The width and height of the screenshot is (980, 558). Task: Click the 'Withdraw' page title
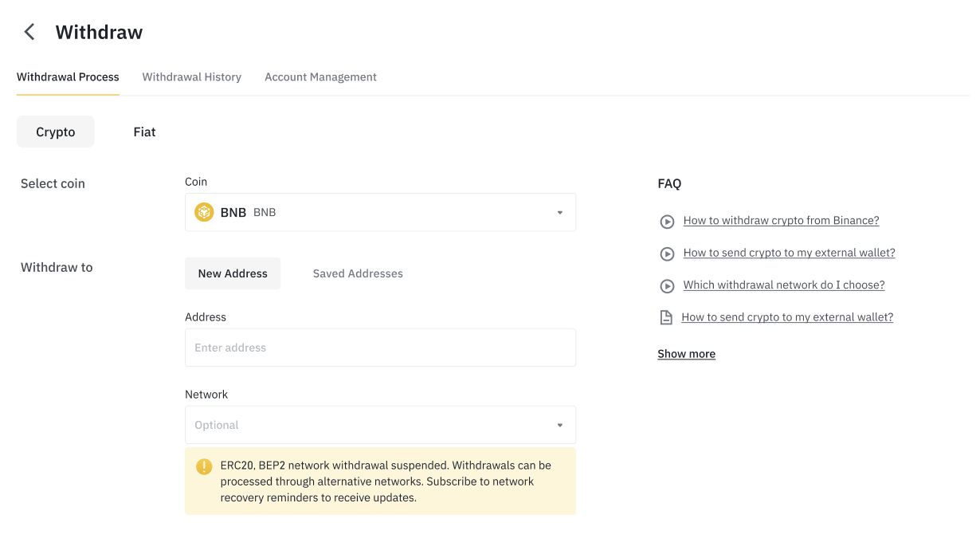pos(99,32)
